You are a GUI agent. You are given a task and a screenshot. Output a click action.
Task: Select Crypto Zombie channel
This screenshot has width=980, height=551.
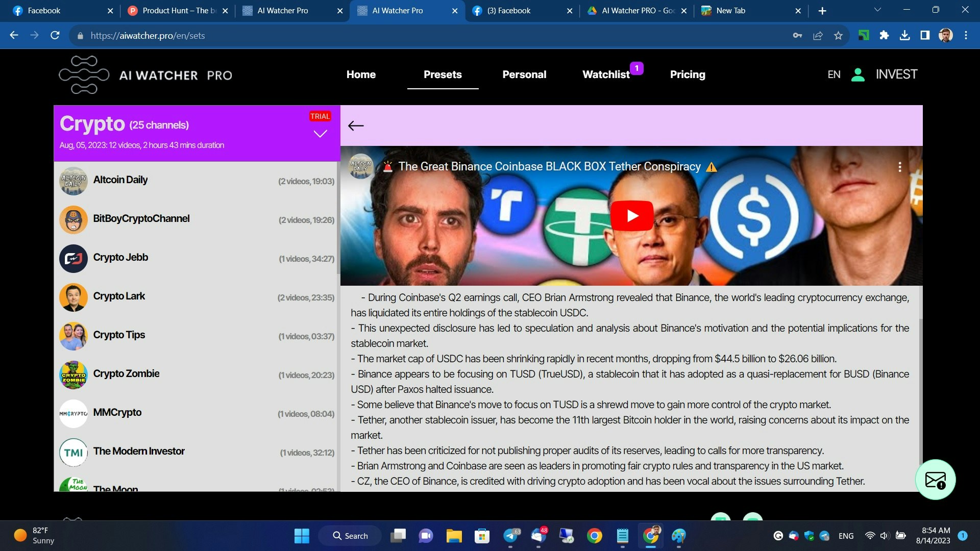[126, 374]
